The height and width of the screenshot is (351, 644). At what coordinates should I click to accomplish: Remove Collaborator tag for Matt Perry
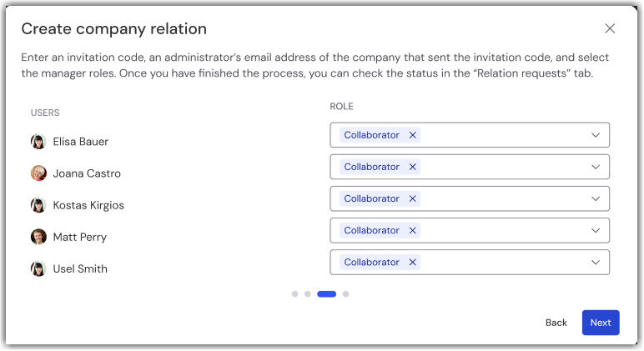[413, 230]
